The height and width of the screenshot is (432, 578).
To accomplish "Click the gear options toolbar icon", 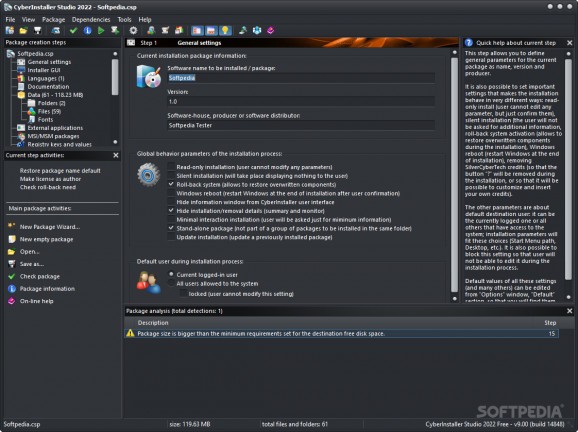I will coord(133,31).
